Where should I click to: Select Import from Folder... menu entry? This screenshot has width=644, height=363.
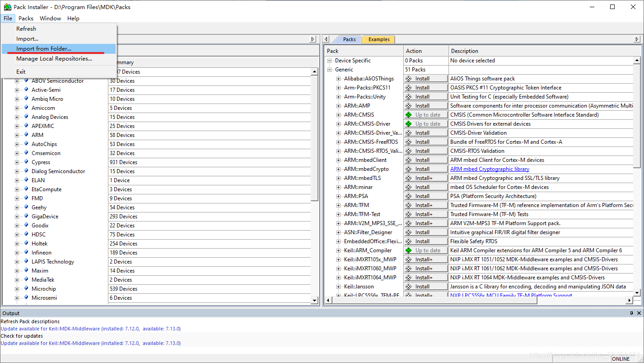pyautogui.click(x=59, y=48)
